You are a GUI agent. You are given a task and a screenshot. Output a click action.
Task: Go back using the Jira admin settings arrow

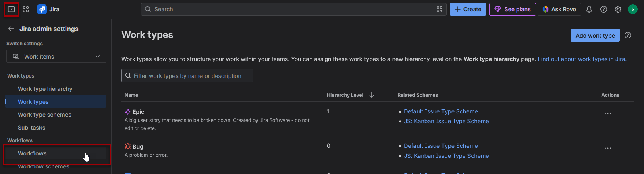(11, 29)
